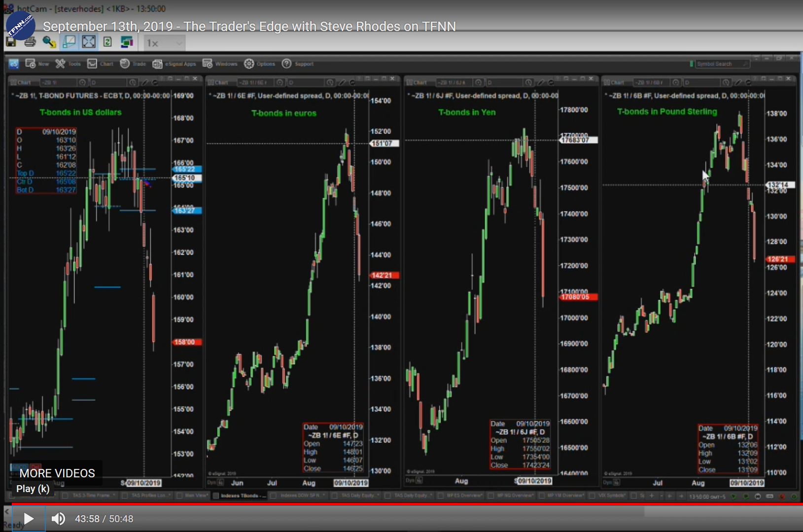The image size is (803, 532).
Task: Click the pencil drawing icon in Pound Sterling chart
Action: pos(739,82)
